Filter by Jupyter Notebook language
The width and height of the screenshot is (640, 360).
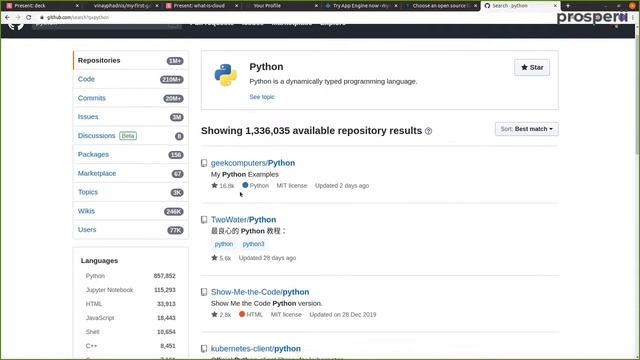click(x=130, y=290)
